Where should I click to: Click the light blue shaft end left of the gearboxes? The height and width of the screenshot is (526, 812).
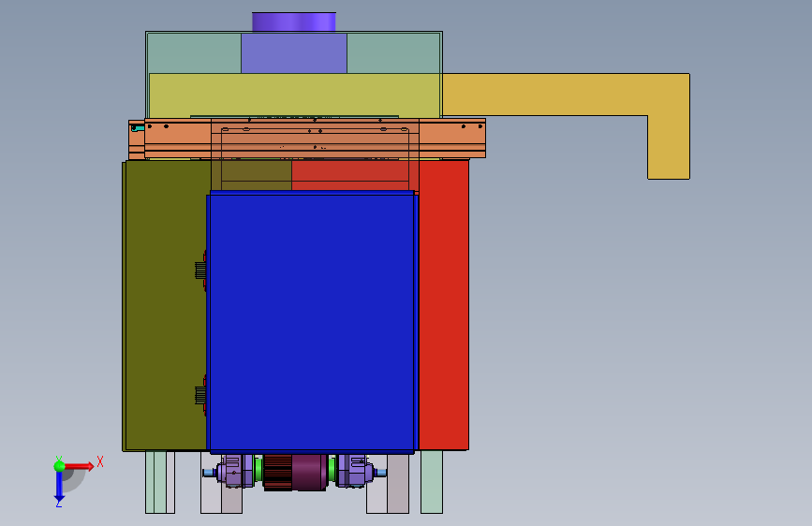209,472
